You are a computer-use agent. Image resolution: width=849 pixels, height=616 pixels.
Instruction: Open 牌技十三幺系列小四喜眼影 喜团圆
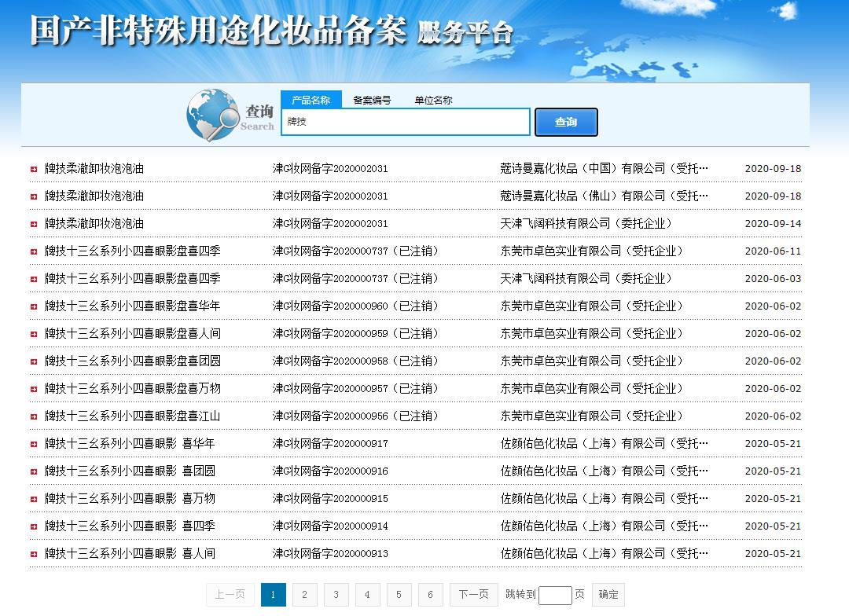(x=130, y=471)
